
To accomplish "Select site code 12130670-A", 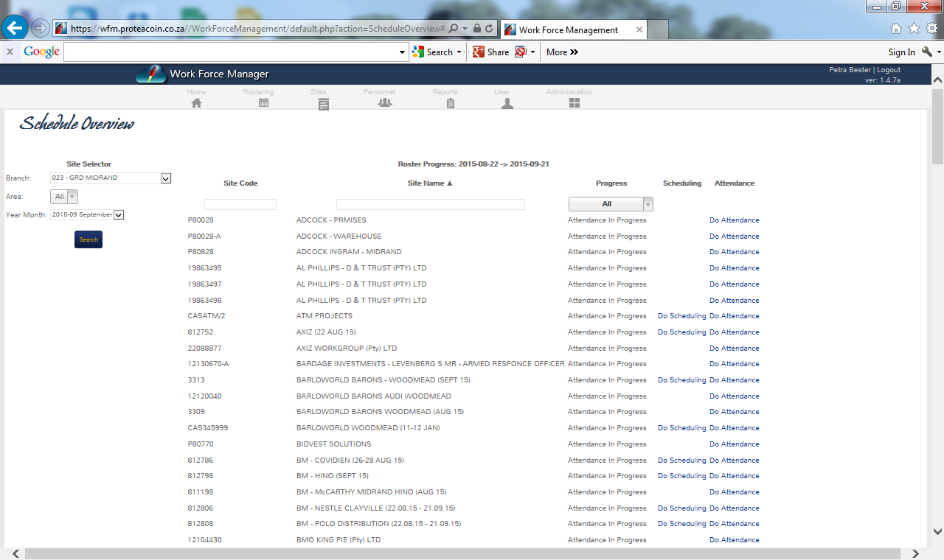I will coord(208,364).
